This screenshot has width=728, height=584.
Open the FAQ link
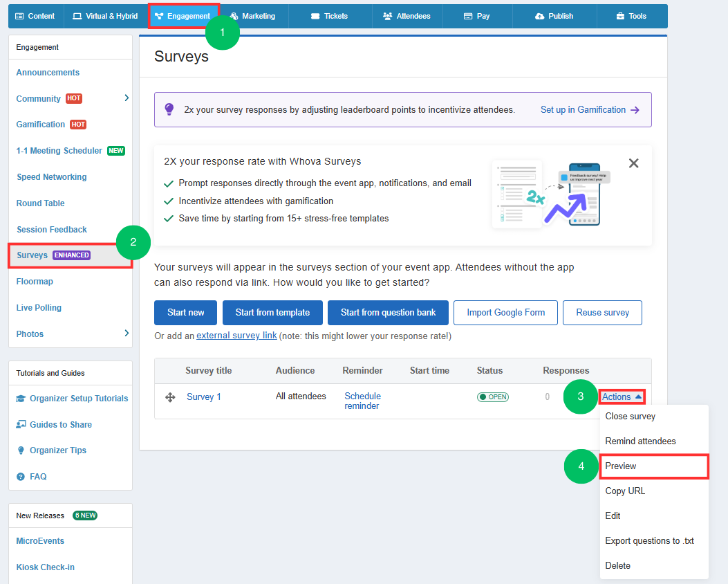click(x=38, y=477)
